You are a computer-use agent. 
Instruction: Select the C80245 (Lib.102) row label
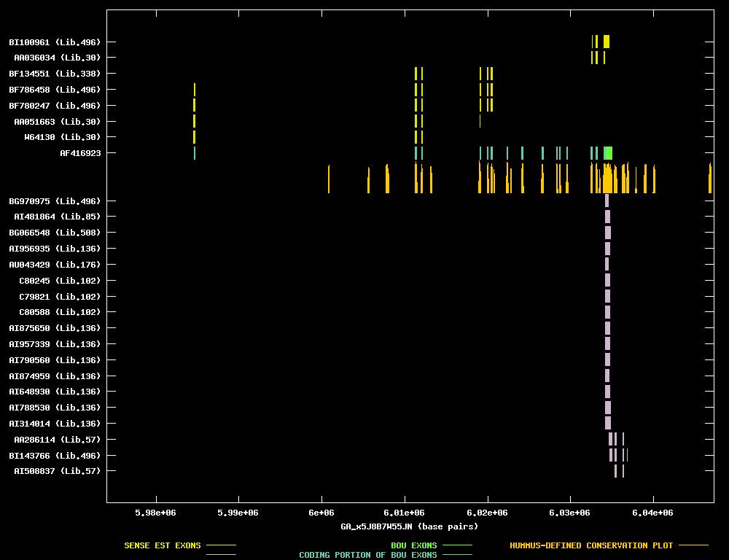point(60,281)
